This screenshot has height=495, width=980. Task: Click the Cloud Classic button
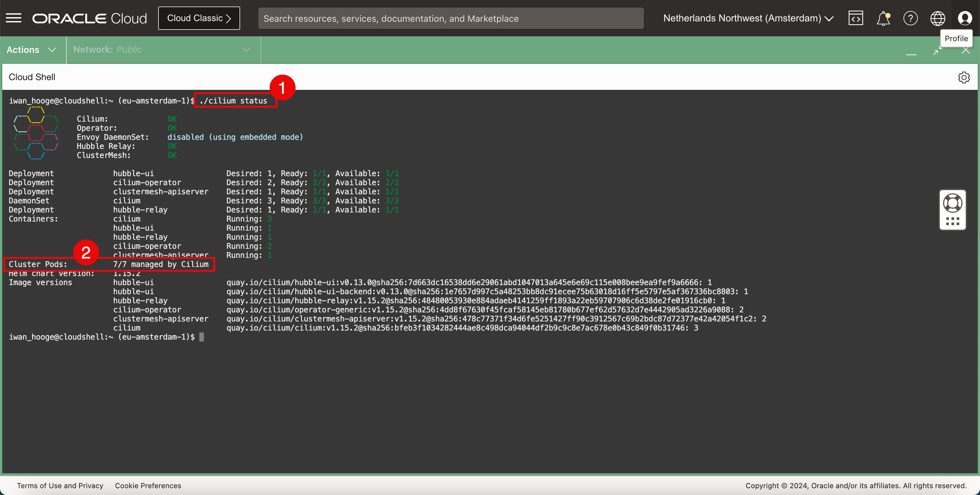click(199, 18)
